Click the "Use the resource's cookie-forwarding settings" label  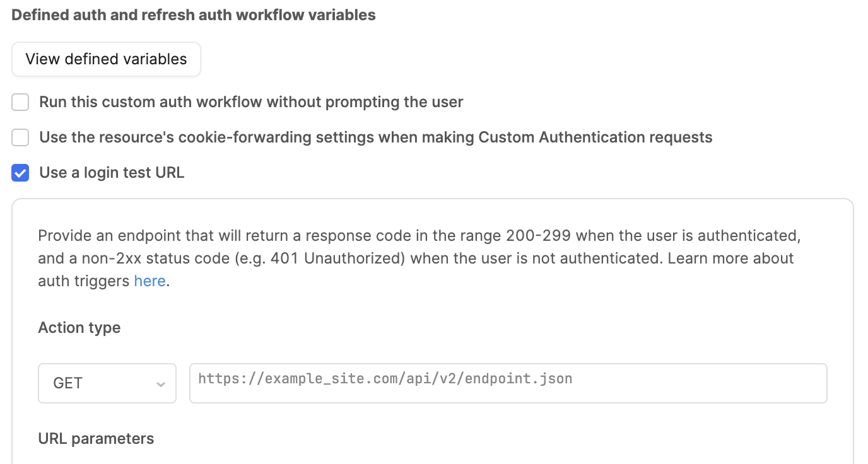pos(375,137)
